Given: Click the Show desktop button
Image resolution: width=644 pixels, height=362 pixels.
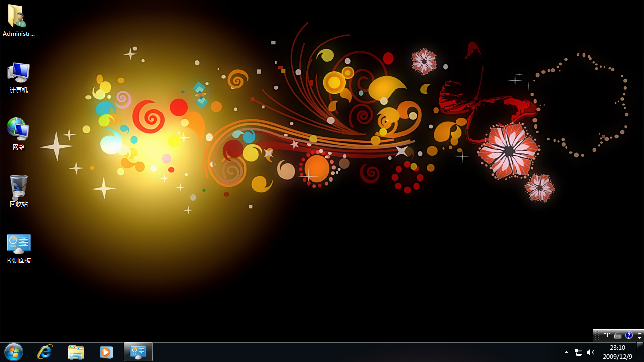Looking at the screenshot, I should point(640,352).
